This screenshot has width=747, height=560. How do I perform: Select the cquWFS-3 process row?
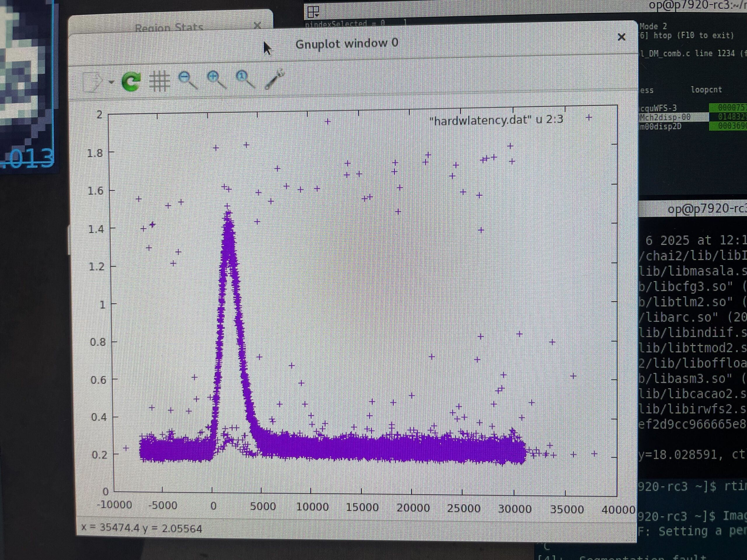coord(659,108)
